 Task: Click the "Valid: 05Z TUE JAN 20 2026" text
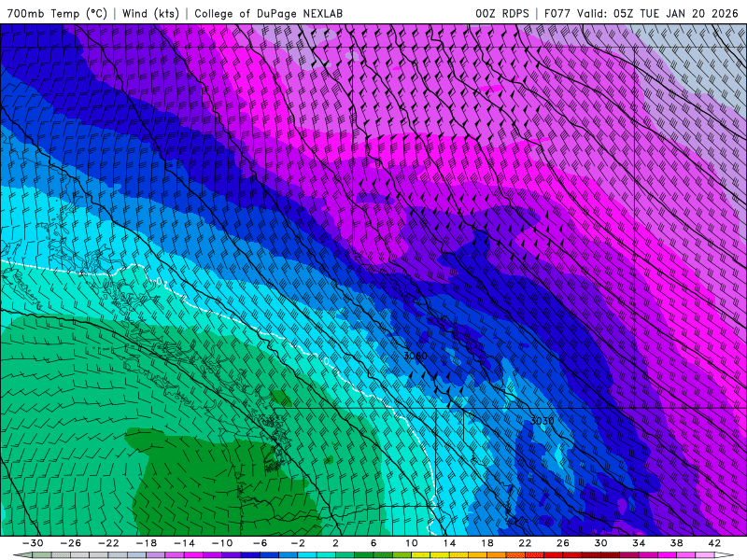[x=657, y=13]
